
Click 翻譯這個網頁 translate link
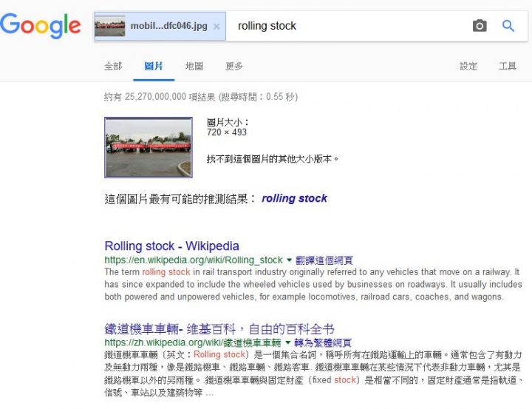[x=324, y=260]
